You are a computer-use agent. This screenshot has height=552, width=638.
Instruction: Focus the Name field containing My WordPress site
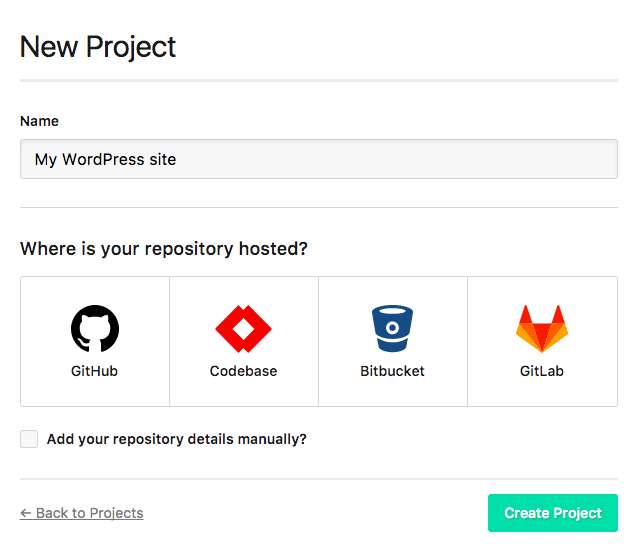click(x=319, y=159)
